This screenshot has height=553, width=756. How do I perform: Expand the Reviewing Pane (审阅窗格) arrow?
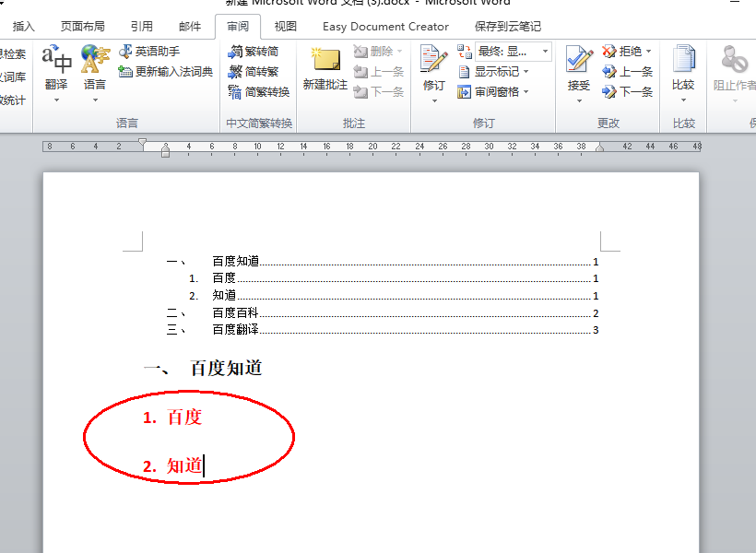(526, 91)
